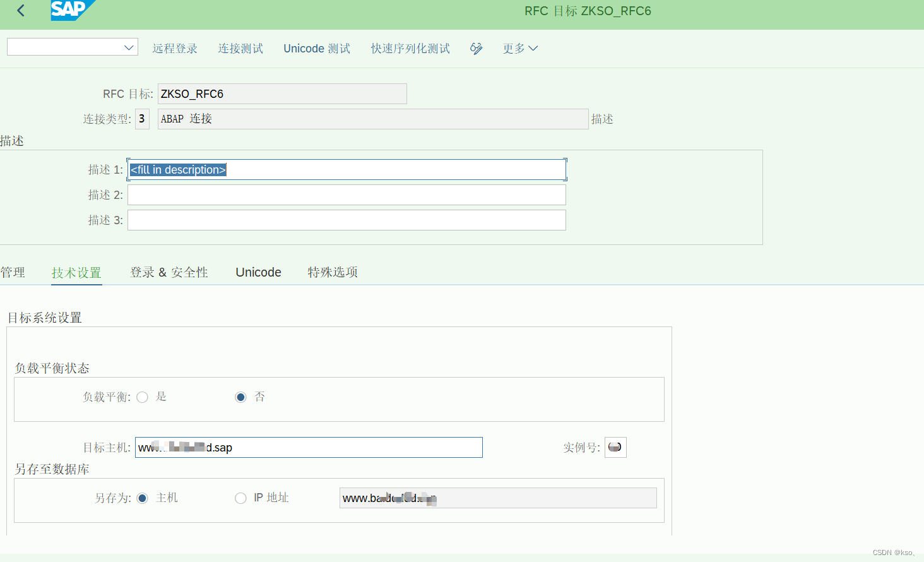This screenshot has width=924, height=562.
Task: Click the 目标主机 input field
Action: click(x=309, y=447)
